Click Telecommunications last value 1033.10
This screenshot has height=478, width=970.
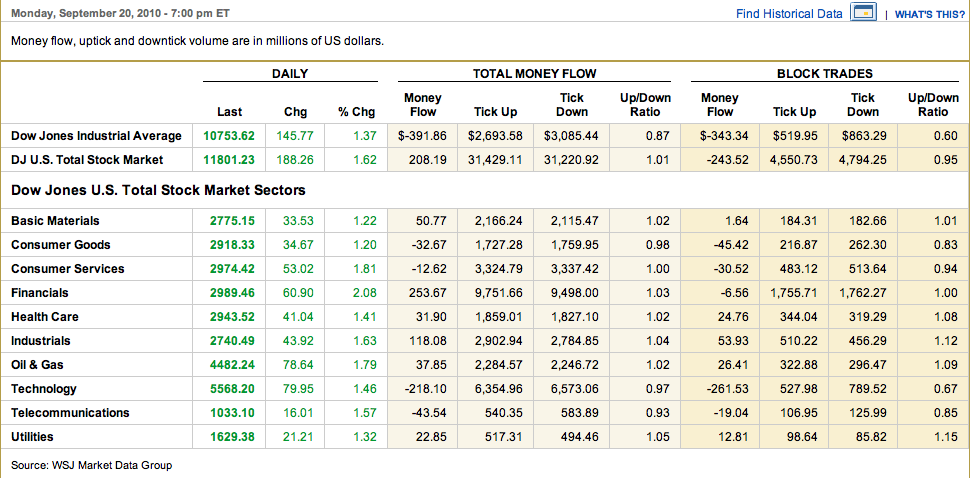232,412
